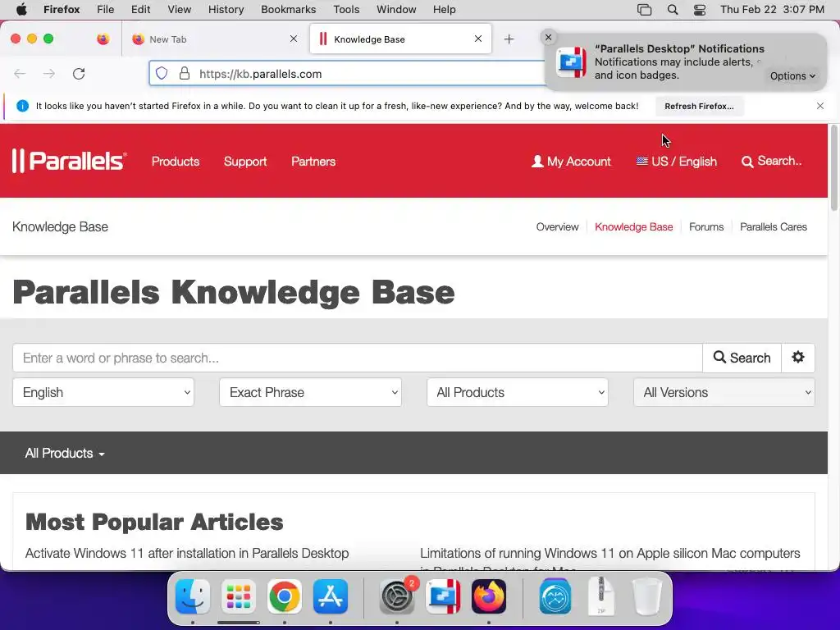840x630 pixels.
Task: Click the Search button beside the field
Action: click(x=742, y=358)
